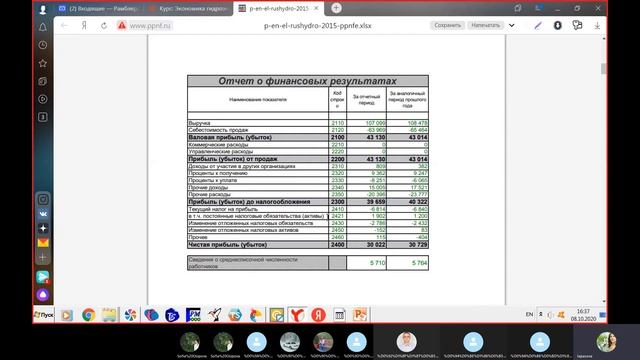This screenshot has width=640, height=360.
Task: Open the shield protection icon in the toolbar
Action: (557, 25)
